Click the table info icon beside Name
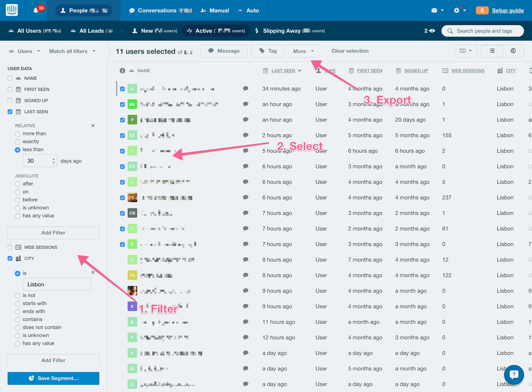Image resolution: width=532 pixels, height=392 pixels. click(x=122, y=71)
